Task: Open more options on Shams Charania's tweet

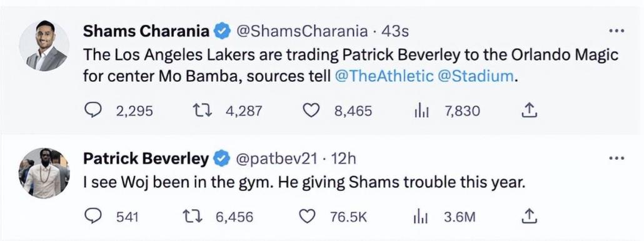Action: [617, 31]
